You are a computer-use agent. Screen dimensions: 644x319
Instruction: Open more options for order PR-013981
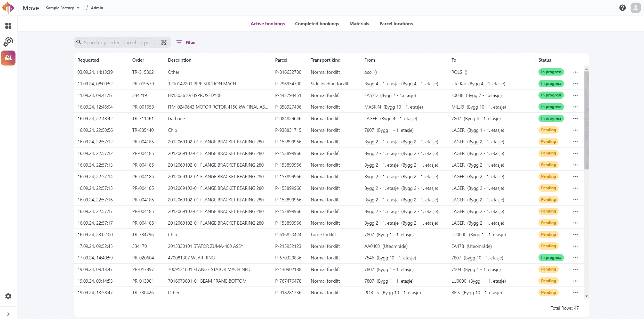[575, 281]
